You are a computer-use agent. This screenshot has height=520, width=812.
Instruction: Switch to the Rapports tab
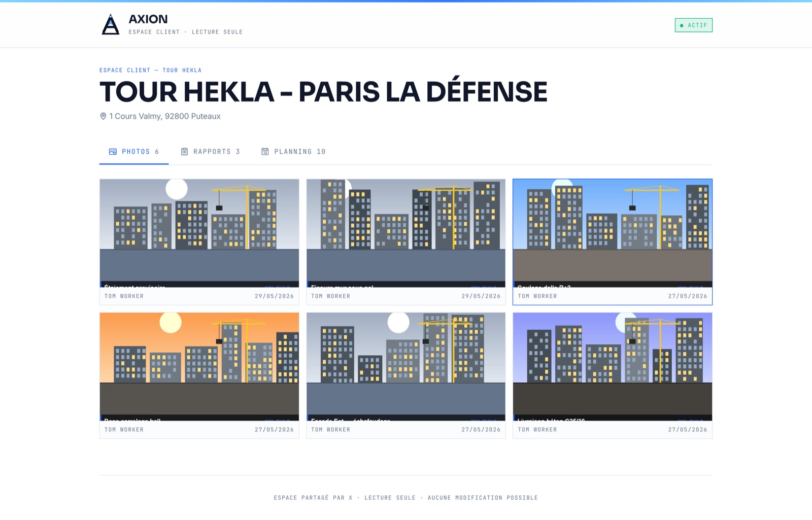click(210, 152)
